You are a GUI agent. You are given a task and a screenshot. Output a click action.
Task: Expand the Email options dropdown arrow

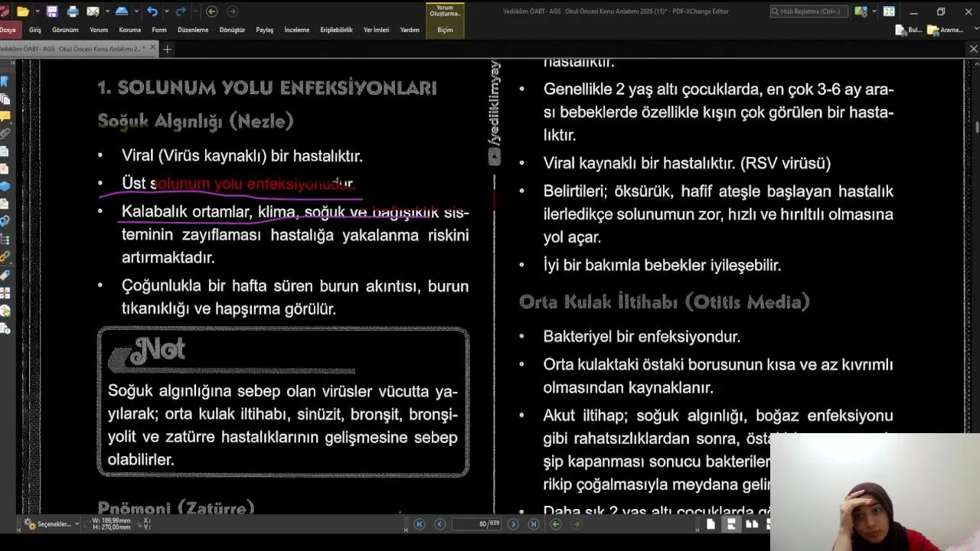[106, 11]
